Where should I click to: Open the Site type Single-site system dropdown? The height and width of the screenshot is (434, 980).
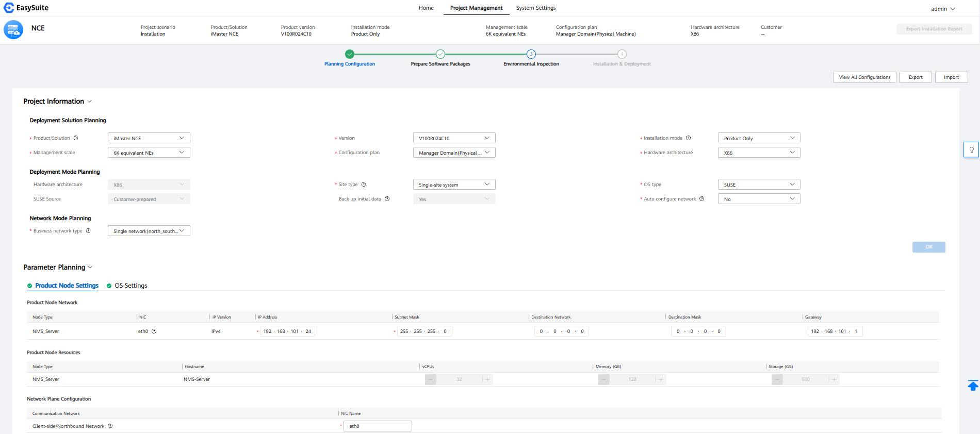pos(454,185)
